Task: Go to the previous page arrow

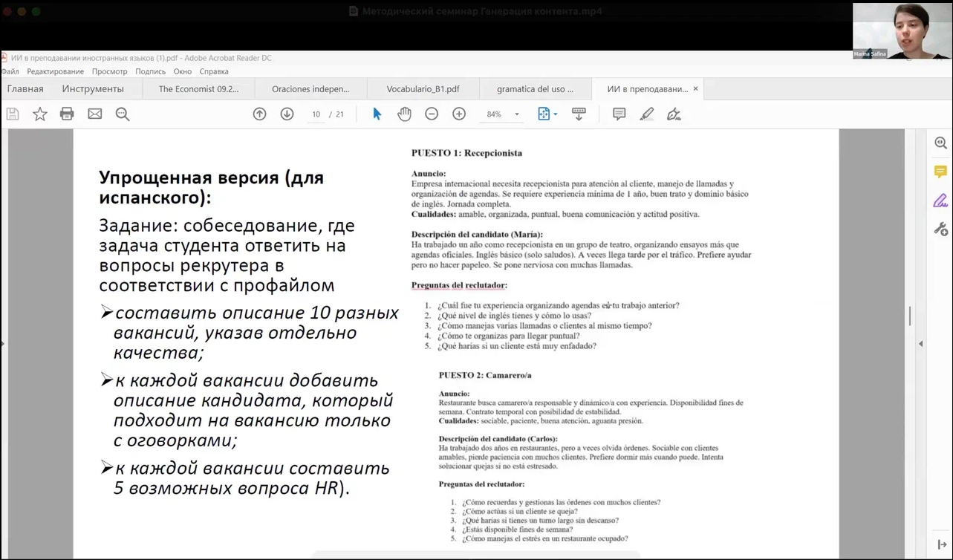Action: click(259, 114)
